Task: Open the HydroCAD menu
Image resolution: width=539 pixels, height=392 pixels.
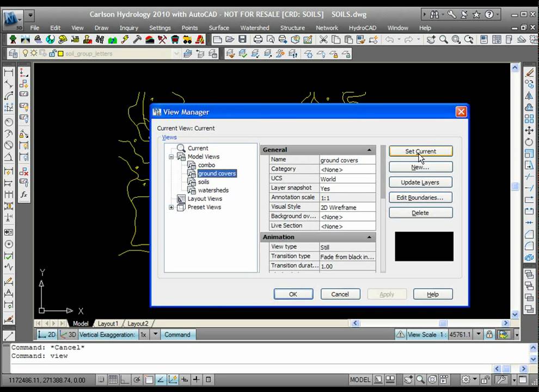Action: click(x=362, y=28)
